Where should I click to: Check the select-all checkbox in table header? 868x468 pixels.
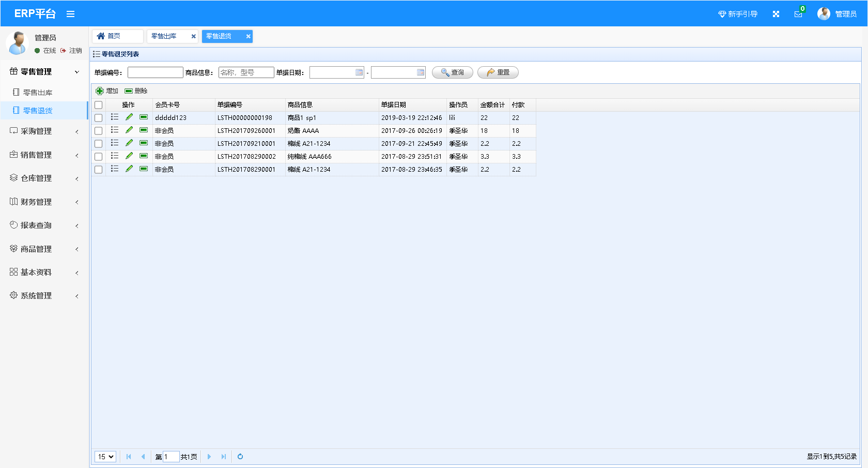99,105
